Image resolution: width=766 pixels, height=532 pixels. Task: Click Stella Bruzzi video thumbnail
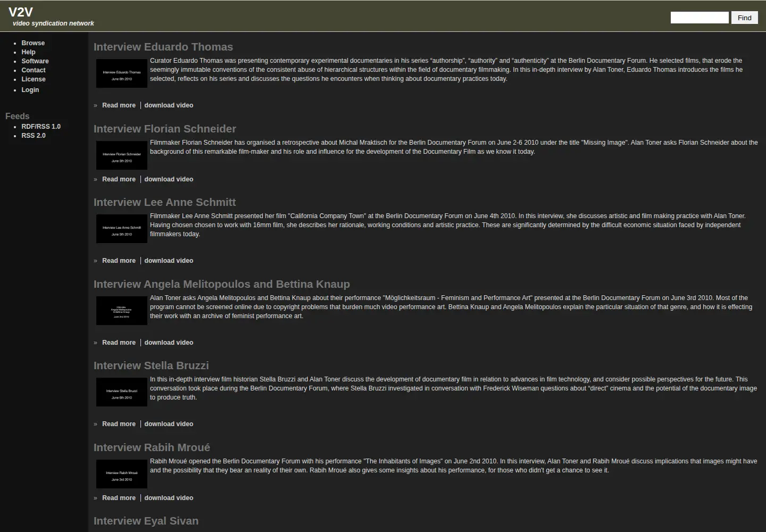(x=122, y=392)
